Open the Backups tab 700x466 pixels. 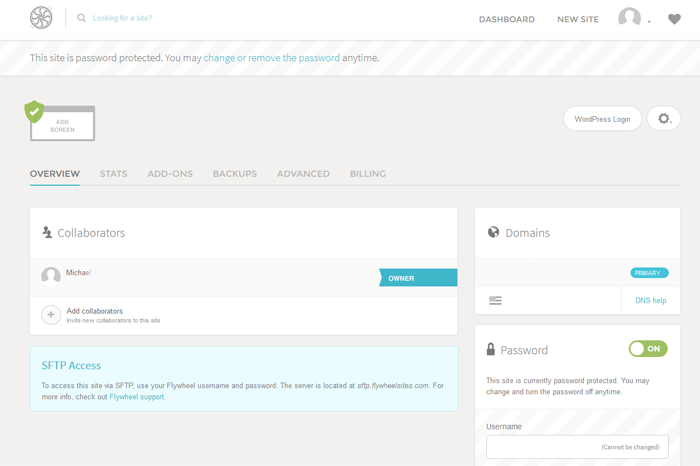(x=235, y=174)
